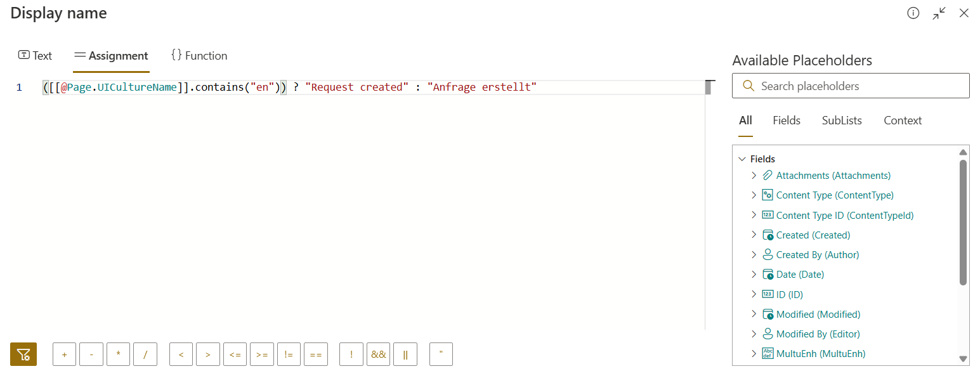Click the info icon in the top right

(913, 13)
